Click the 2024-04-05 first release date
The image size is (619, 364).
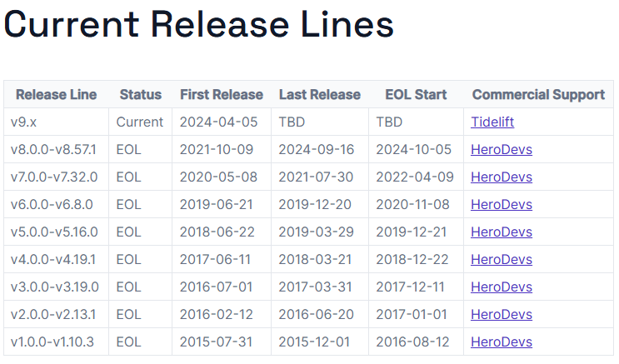click(218, 122)
